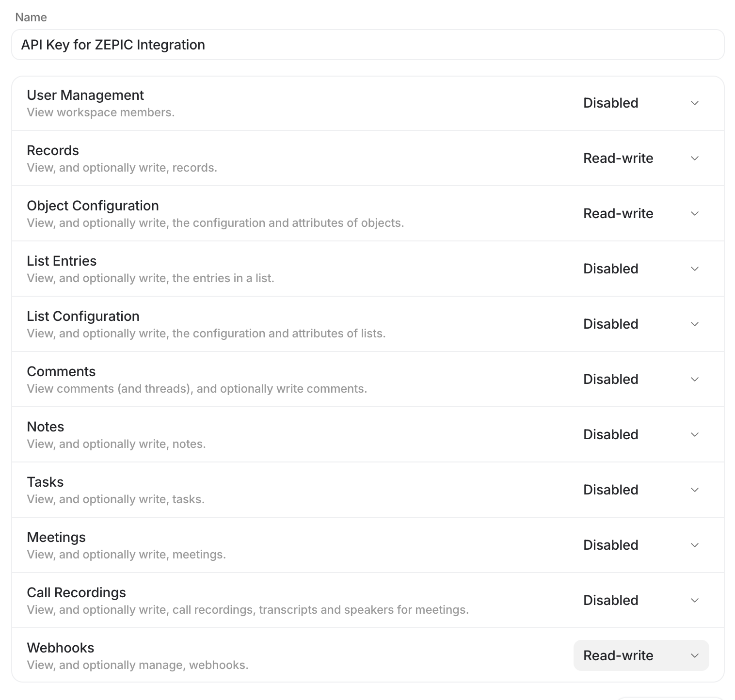Image resolution: width=735 pixels, height=700 pixels.
Task: Open the Webhooks Read-write dropdown
Action: [x=640, y=655]
